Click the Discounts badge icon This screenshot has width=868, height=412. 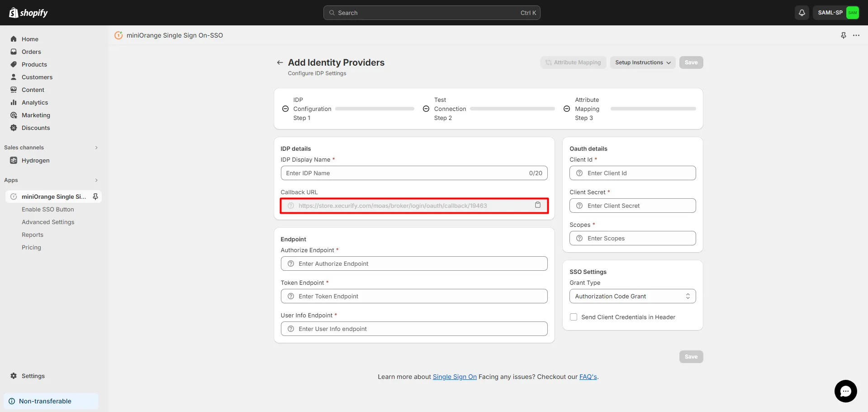click(x=14, y=128)
